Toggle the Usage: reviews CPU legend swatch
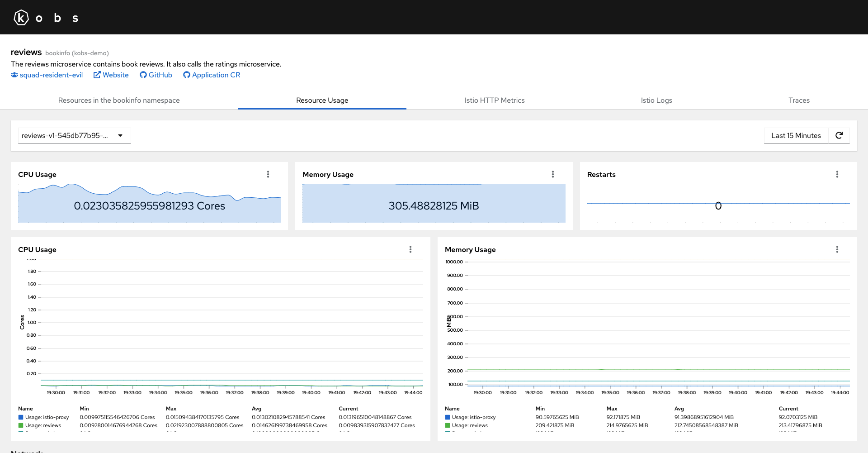Screen dimensions: 868x453 pos(21,425)
